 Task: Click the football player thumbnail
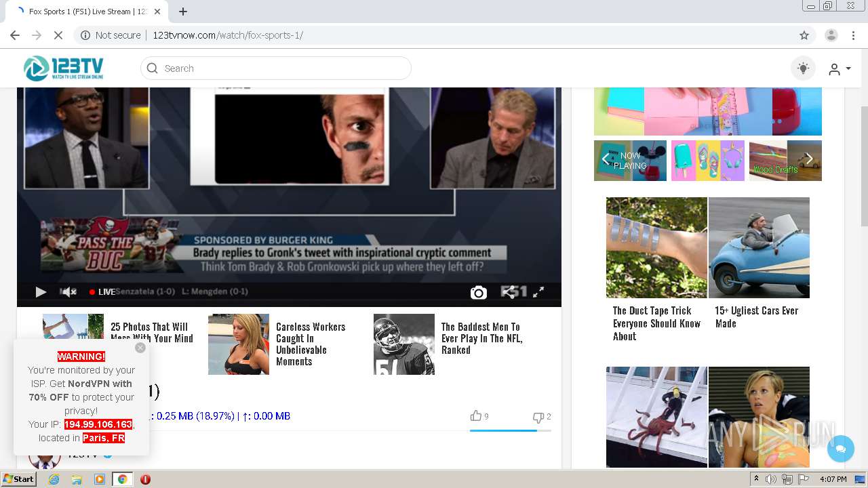tap(404, 344)
